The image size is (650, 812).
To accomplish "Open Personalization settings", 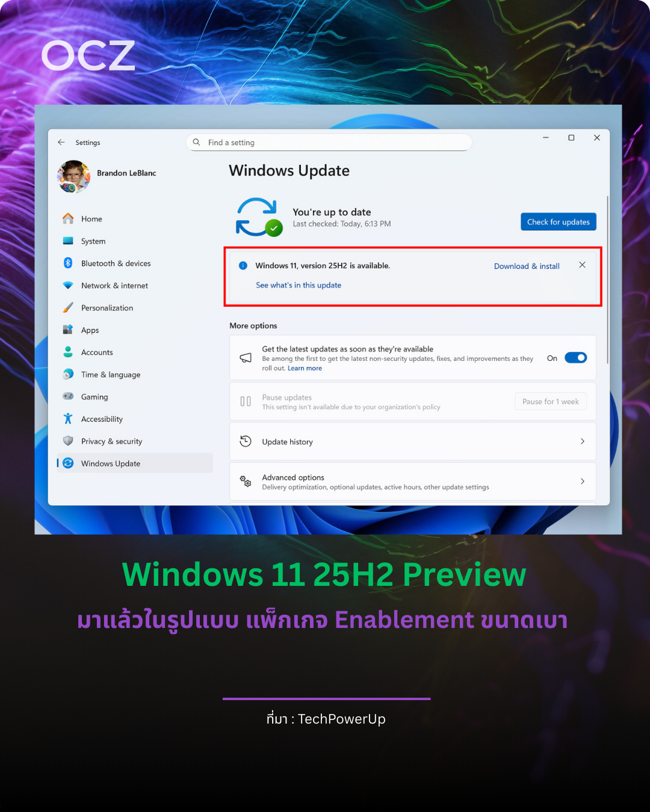I will pos(135,308).
